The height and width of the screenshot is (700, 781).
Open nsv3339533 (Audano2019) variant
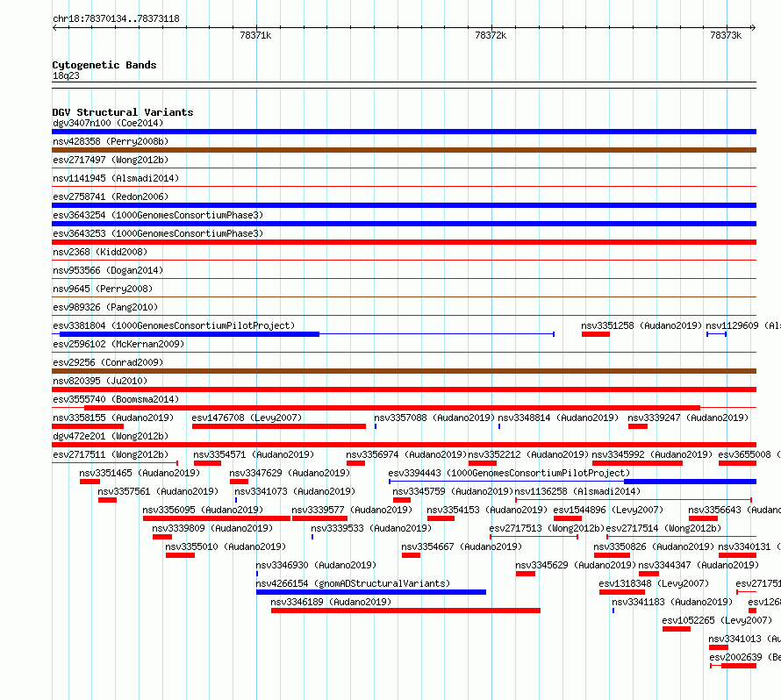371,528
